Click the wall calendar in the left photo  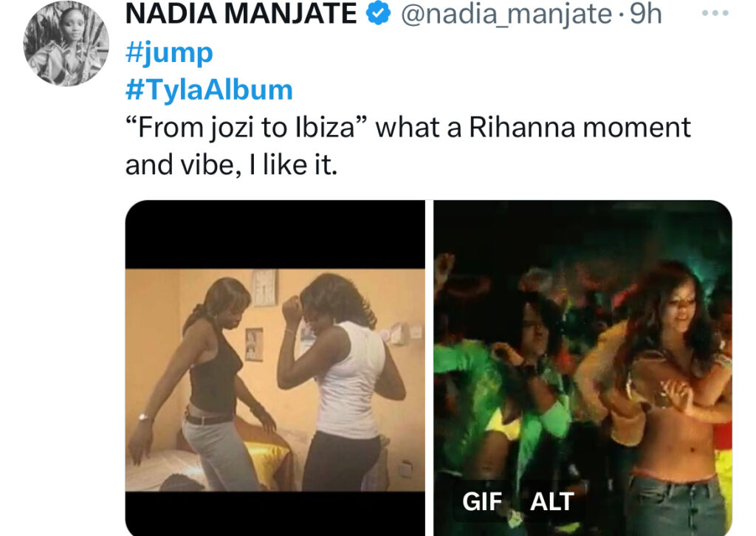tap(265, 288)
